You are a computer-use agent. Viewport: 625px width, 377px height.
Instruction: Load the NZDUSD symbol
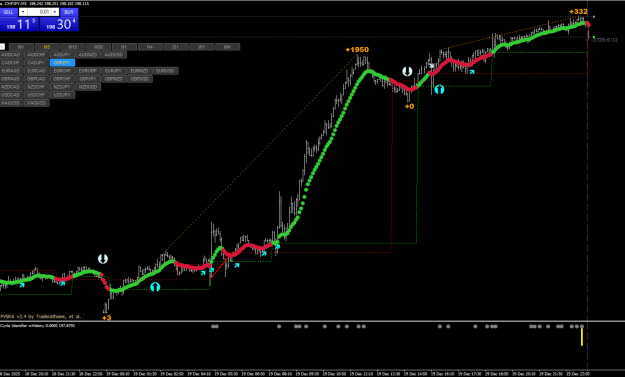click(x=88, y=87)
